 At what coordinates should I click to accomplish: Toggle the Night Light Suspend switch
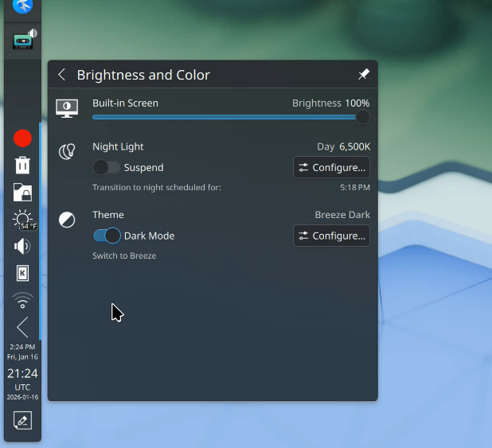tap(107, 168)
